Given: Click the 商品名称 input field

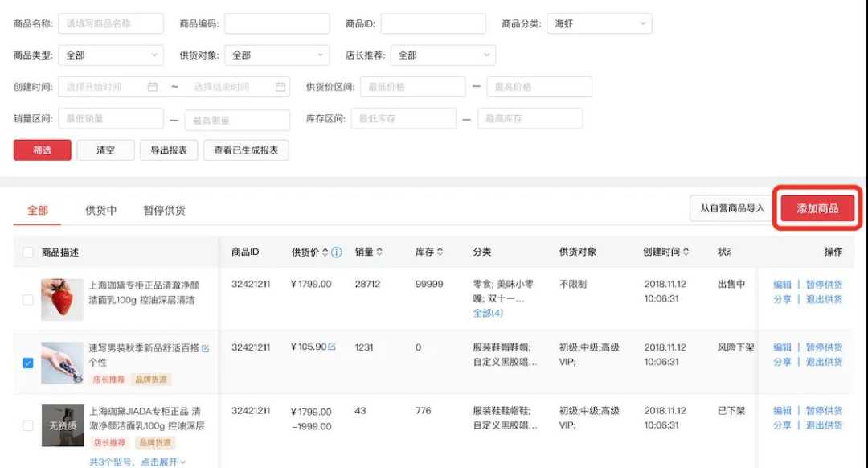Looking at the screenshot, I should (x=111, y=24).
